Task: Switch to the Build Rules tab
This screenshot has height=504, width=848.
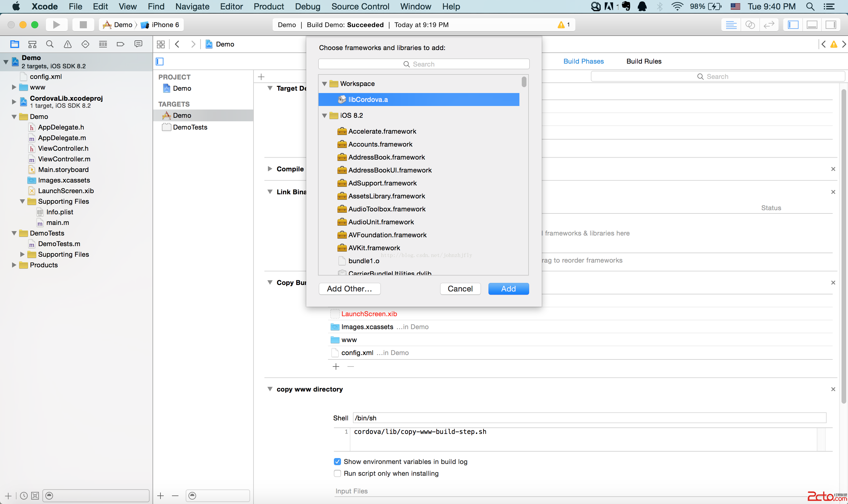Action: pos(644,62)
